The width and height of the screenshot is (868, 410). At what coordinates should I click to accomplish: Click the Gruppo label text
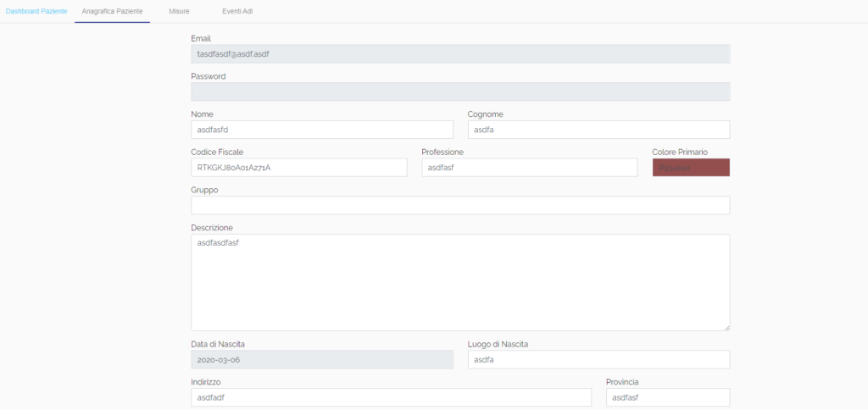[204, 190]
